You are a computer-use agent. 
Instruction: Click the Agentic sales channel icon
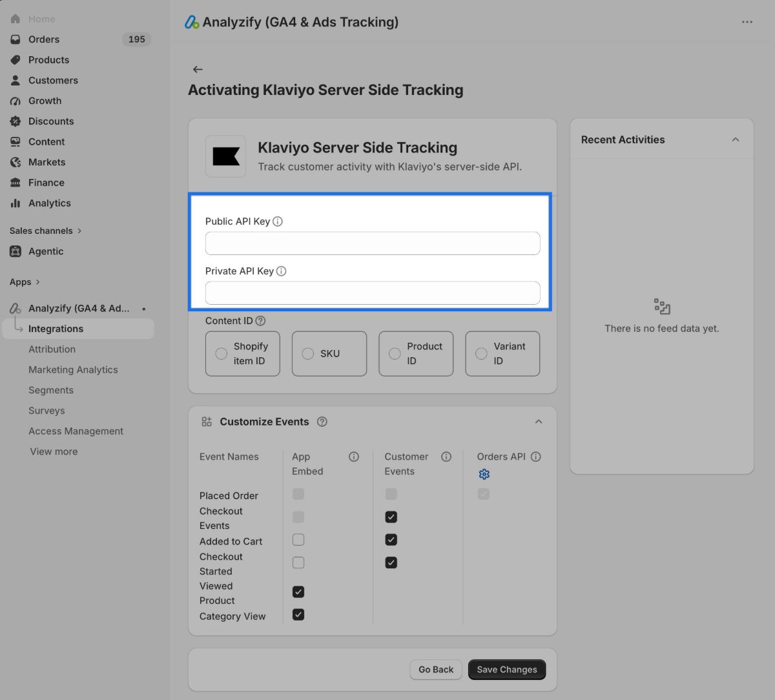[15, 252]
